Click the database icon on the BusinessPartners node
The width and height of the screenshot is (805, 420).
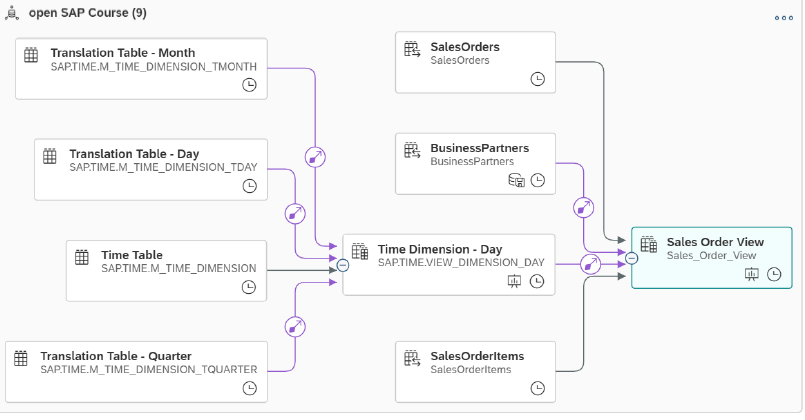point(517,180)
